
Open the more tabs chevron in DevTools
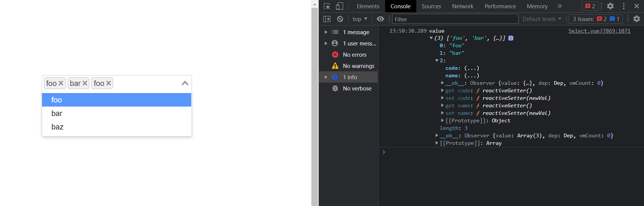[x=559, y=6]
